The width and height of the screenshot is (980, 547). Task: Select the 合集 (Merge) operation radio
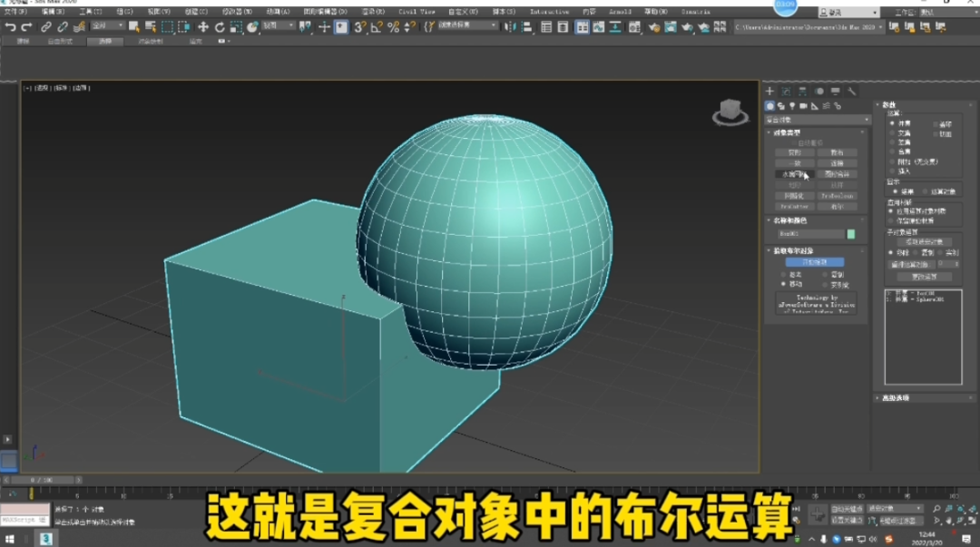[893, 151]
